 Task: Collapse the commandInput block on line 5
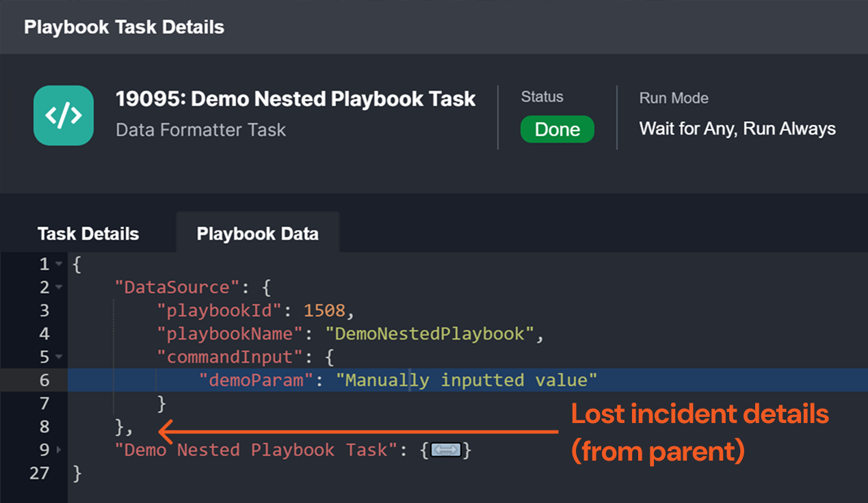pyautogui.click(x=59, y=357)
